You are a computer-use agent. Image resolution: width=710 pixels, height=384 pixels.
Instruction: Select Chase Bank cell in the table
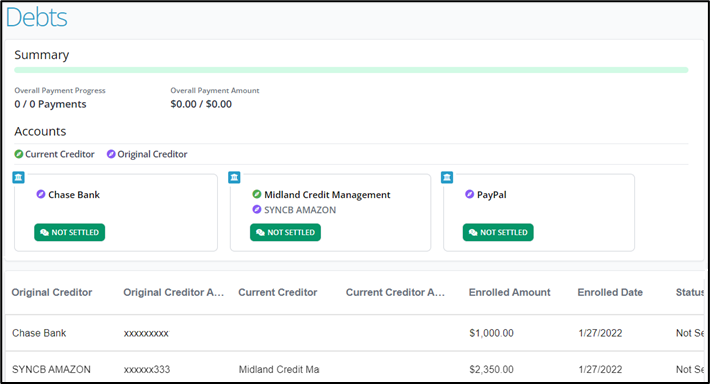39,333
